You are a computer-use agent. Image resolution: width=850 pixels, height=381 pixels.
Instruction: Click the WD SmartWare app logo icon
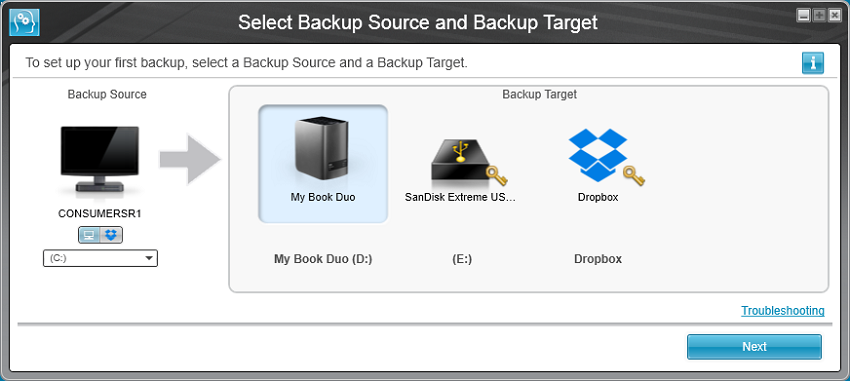coord(24,23)
